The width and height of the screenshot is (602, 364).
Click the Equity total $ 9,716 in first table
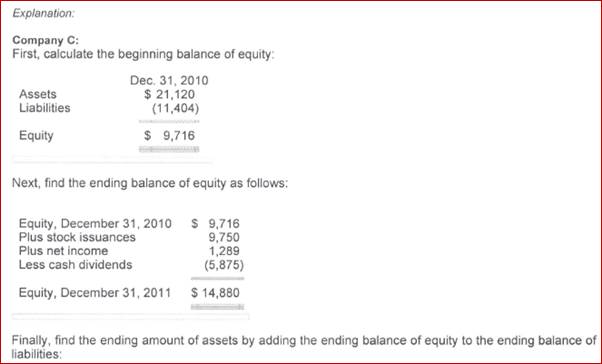coord(169,136)
